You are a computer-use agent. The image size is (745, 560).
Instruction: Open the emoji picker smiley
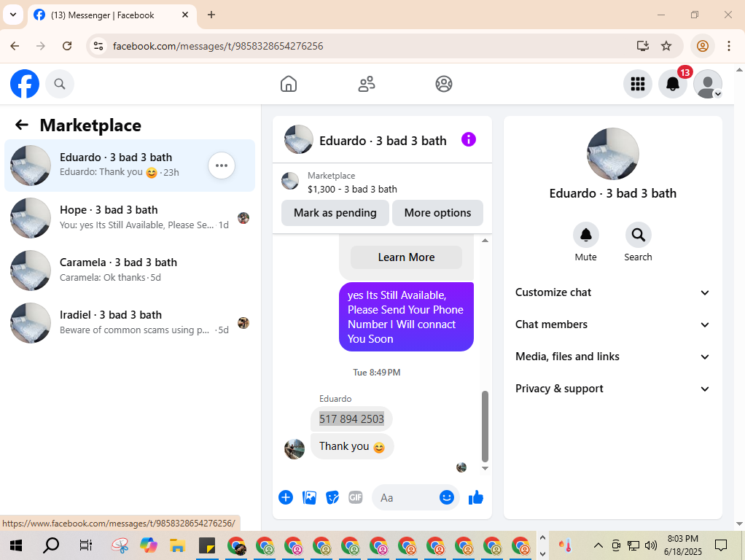click(x=447, y=497)
